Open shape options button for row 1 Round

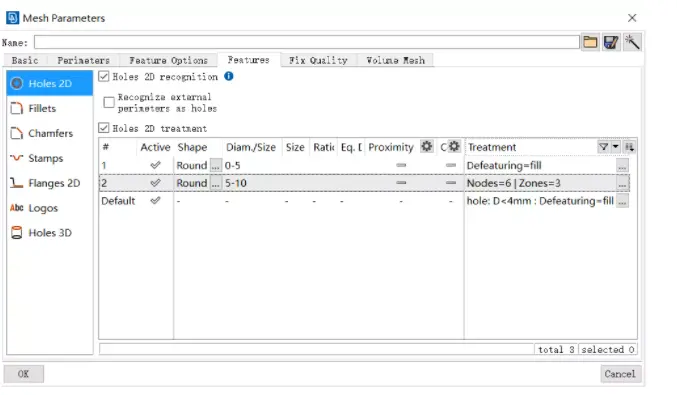(x=215, y=166)
